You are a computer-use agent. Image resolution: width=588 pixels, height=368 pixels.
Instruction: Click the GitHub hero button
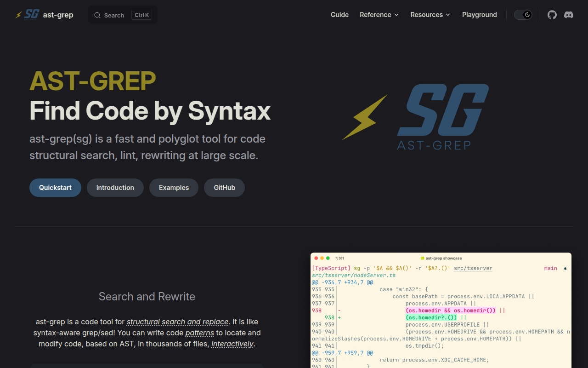[224, 188]
